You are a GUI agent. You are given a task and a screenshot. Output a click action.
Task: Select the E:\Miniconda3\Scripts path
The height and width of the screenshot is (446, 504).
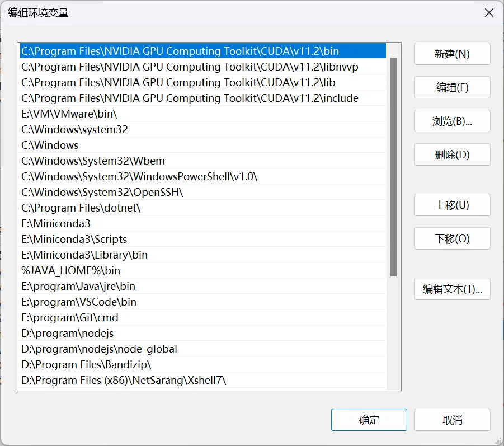[x=74, y=240]
